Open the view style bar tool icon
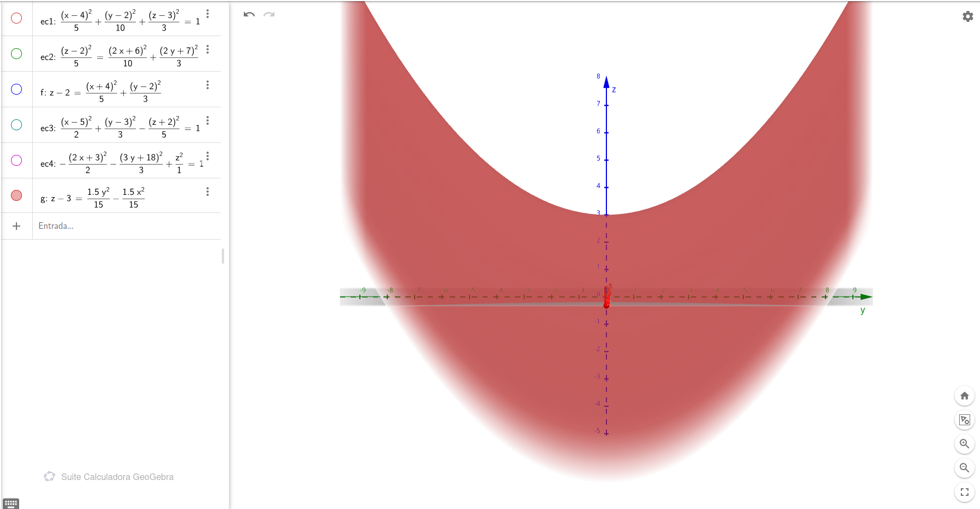Viewport: 980px width, 509px height. pos(965,420)
